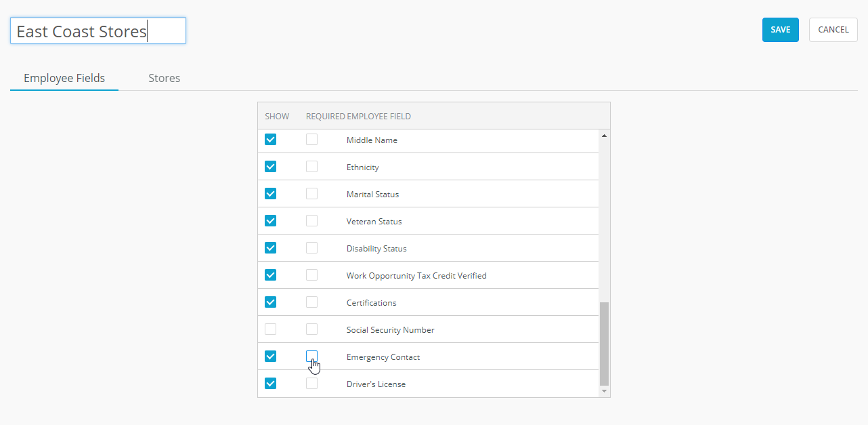Require the Social Security Number field
Screen dimensions: 868x425
[x=311, y=329]
